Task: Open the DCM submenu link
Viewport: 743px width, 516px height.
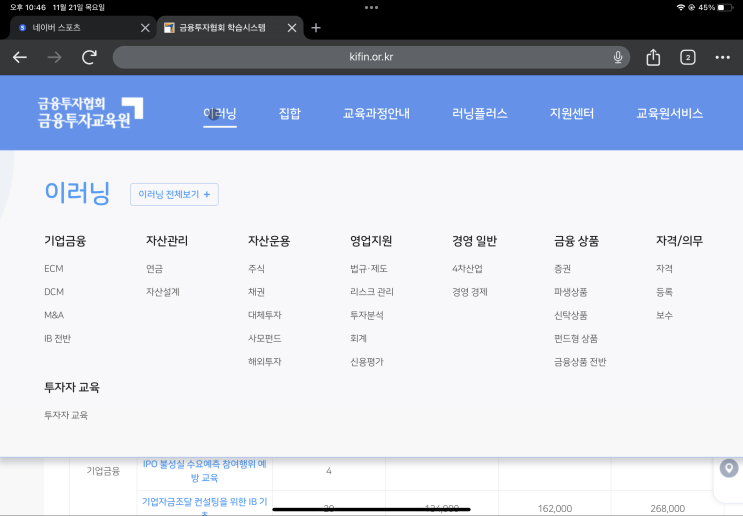Action: (54, 292)
